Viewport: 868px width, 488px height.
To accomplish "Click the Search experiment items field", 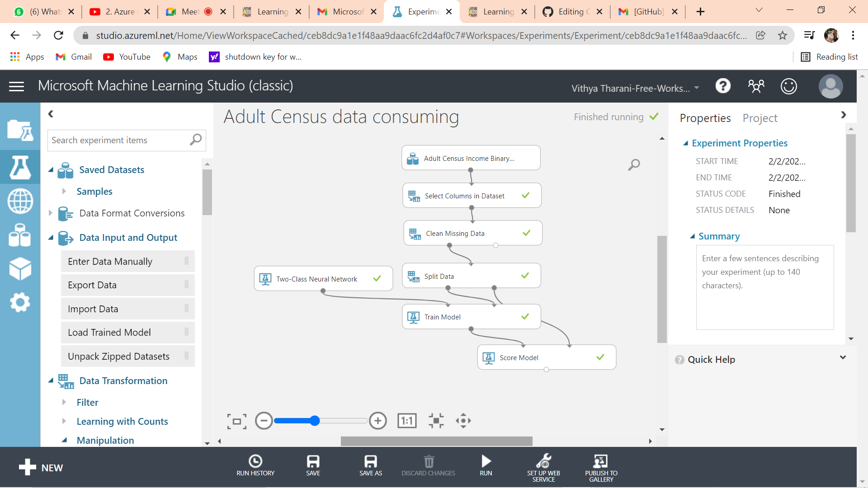I will point(127,141).
